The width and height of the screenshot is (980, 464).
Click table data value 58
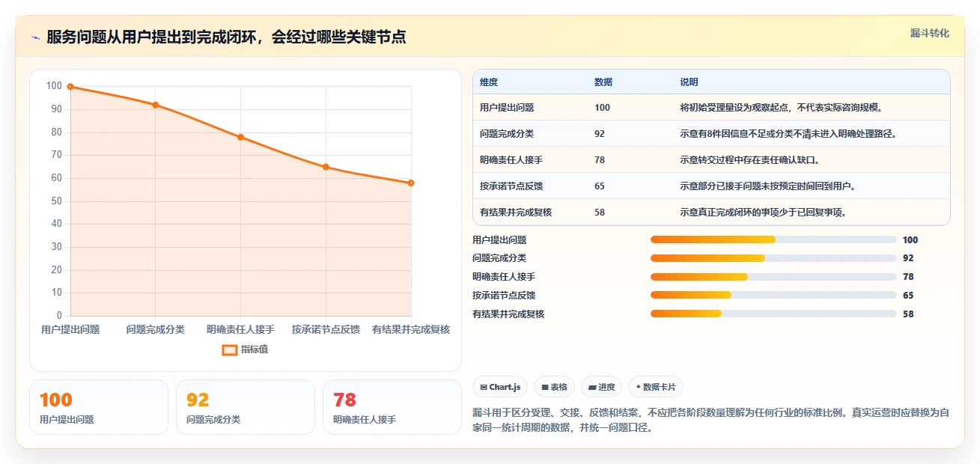tap(600, 213)
